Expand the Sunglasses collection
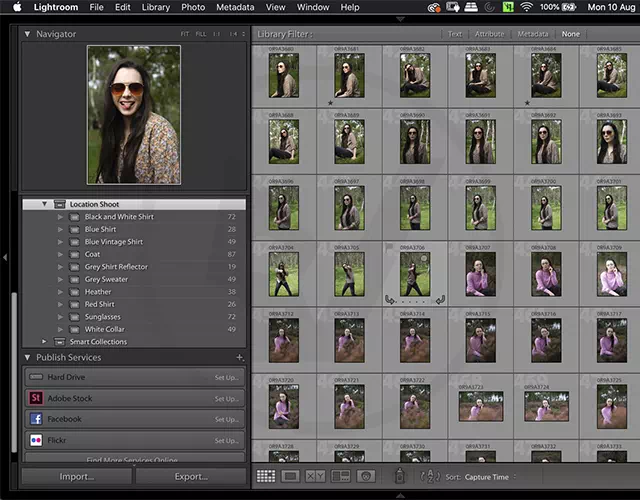Viewport: 640px width, 500px height. coord(60,317)
